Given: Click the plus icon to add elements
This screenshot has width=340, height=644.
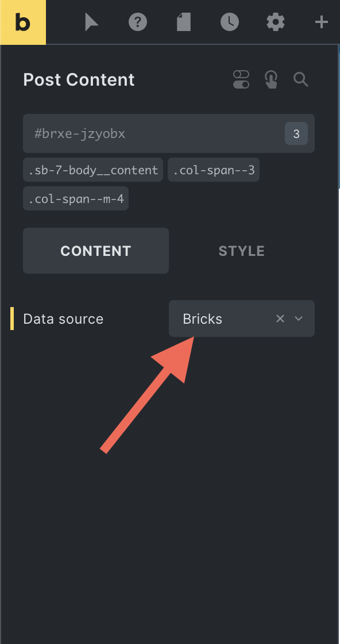Looking at the screenshot, I should tap(322, 22).
